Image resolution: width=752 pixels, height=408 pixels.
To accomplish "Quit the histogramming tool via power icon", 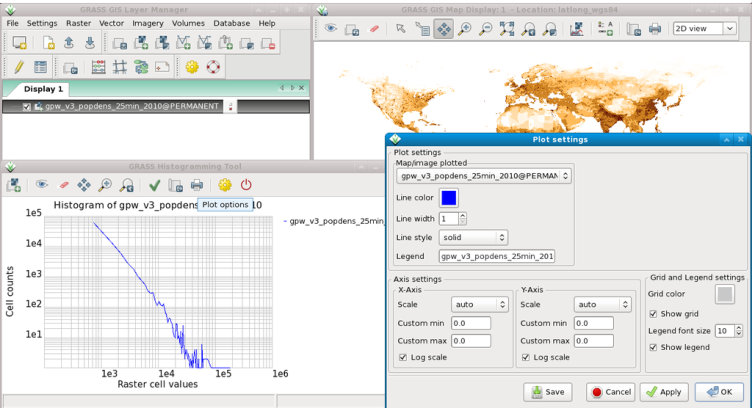I will pyautogui.click(x=246, y=185).
